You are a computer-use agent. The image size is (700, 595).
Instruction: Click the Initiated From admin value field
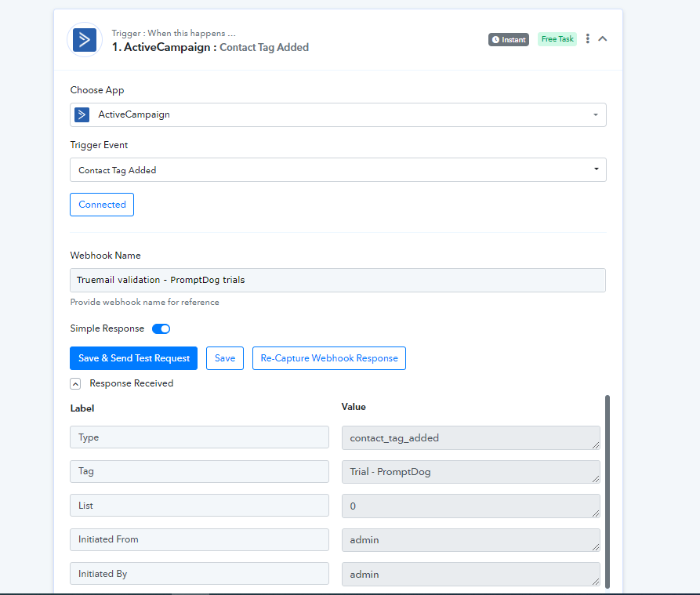pos(471,540)
